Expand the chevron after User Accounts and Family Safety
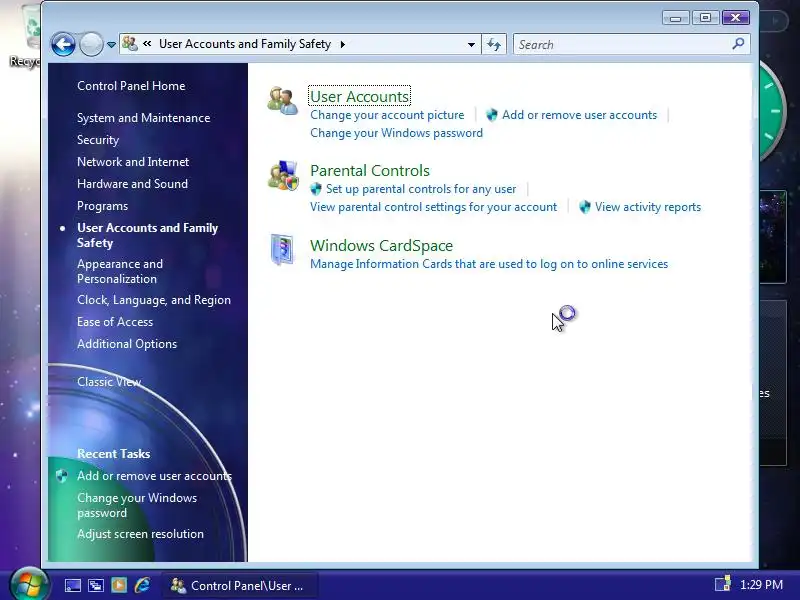 [x=343, y=44]
